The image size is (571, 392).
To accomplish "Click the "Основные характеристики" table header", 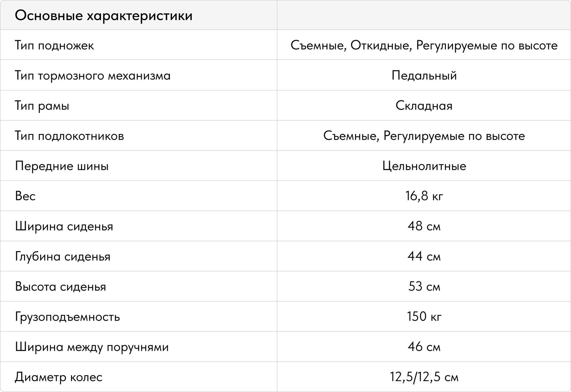I will tap(104, 16).
